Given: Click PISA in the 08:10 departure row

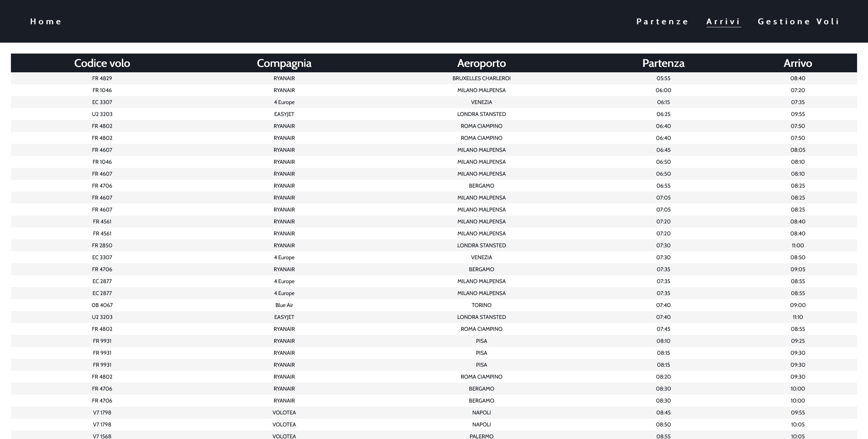Looking at the screenshot, I should click(x=481, y=341).
